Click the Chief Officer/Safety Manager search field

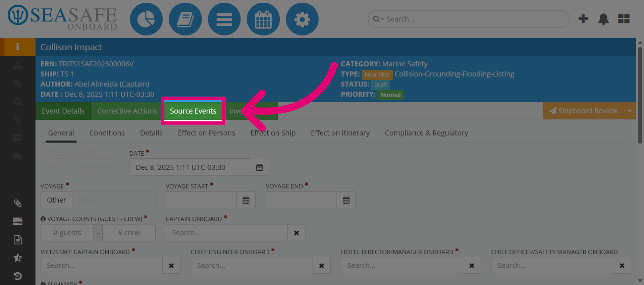(x=552, y=266)
